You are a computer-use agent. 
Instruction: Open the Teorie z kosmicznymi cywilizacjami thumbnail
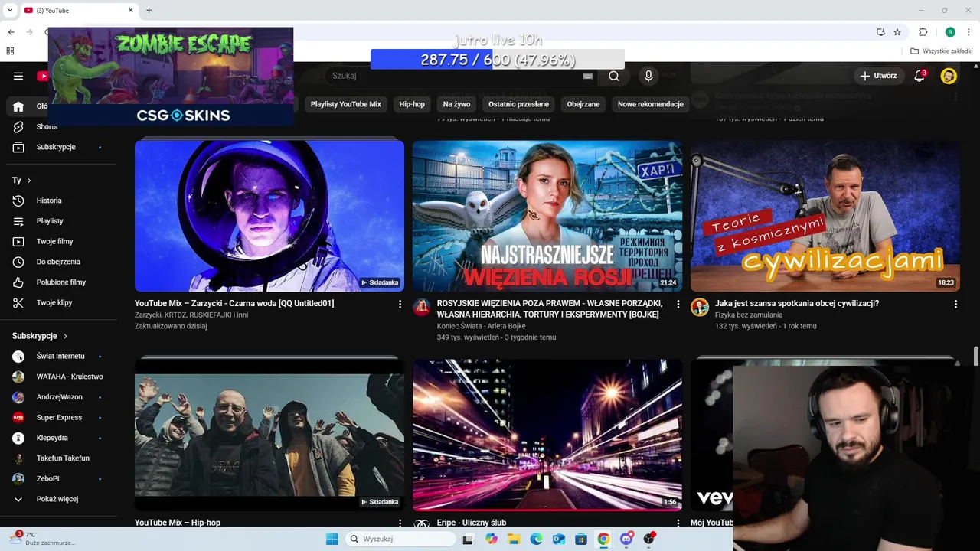point(825,216)
